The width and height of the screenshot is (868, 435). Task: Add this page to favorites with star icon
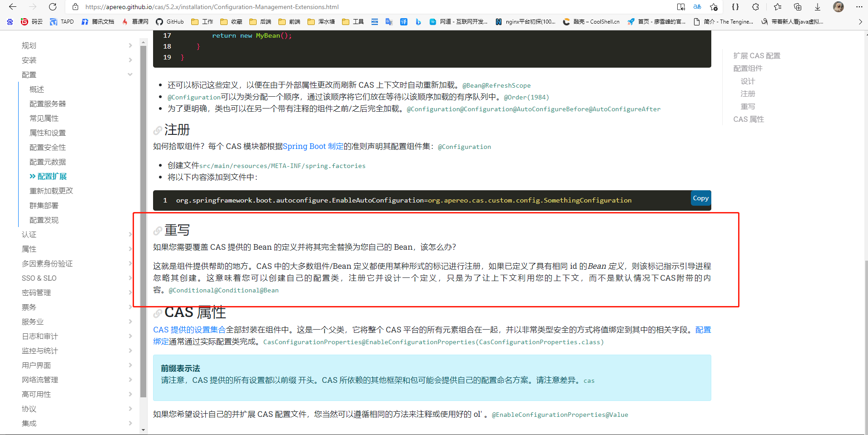(x=714, y=7)
